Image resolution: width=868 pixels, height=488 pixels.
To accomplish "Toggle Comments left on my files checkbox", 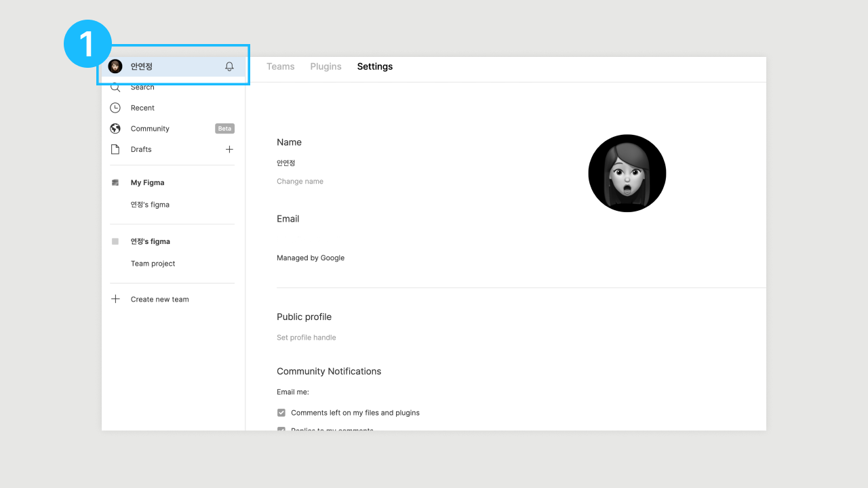I will click(x=281, y=413).
